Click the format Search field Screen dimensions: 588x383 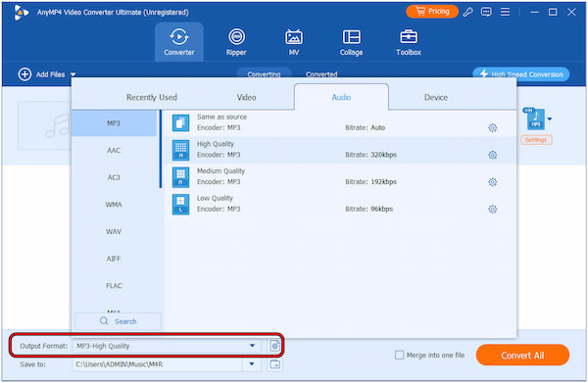point(119,321)
